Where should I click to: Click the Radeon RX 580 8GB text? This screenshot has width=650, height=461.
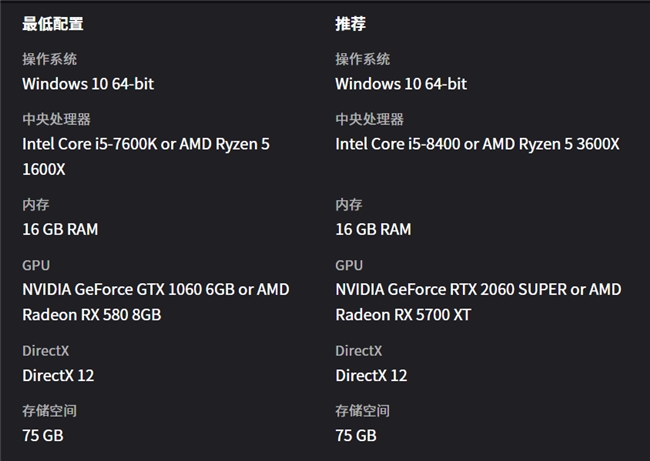pyautogui.click(x=92, y=314)
